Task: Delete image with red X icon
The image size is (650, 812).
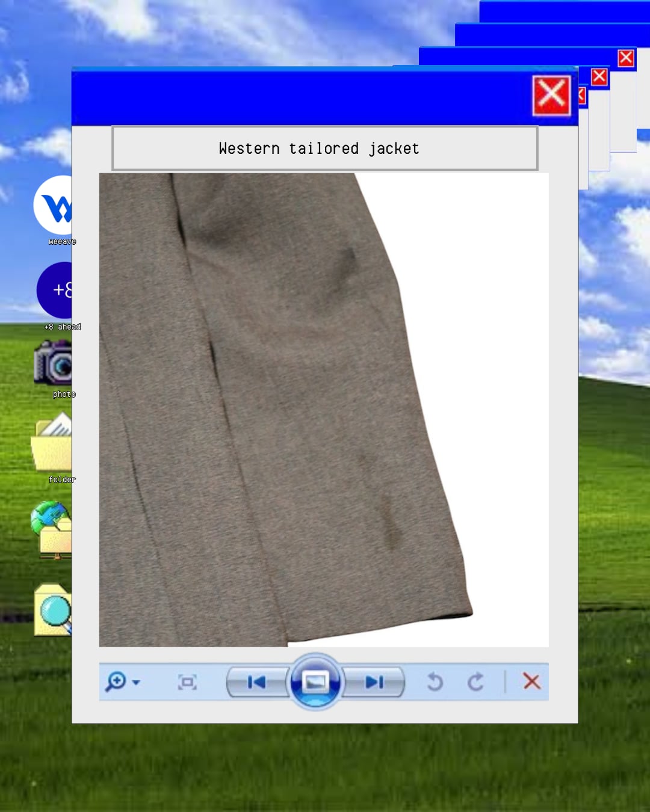Action: point(531,681)
